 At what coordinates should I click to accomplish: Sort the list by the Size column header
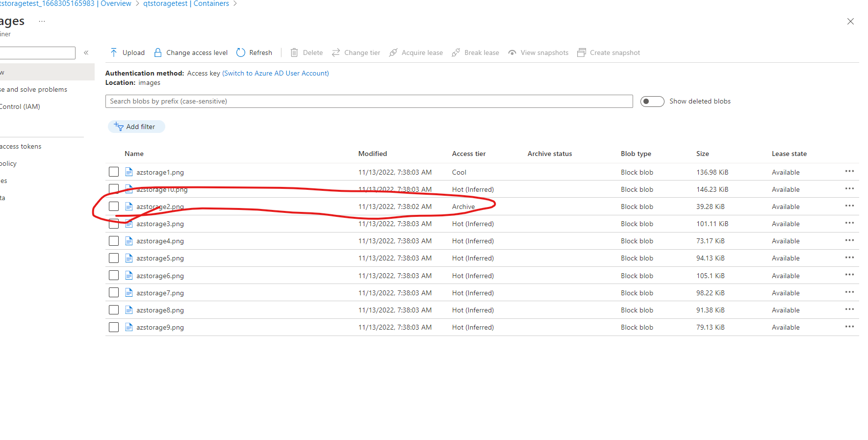[702, 154]
